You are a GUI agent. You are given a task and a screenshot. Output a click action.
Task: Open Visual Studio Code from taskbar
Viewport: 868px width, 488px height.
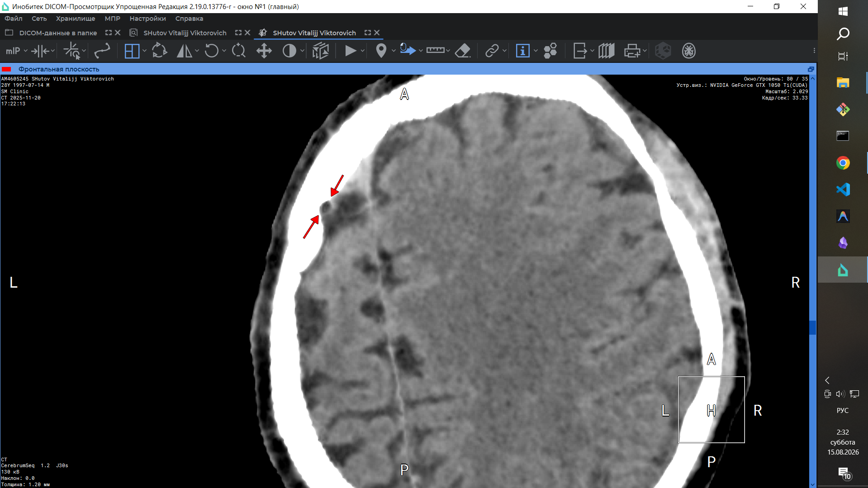click(x=843, y=190)
